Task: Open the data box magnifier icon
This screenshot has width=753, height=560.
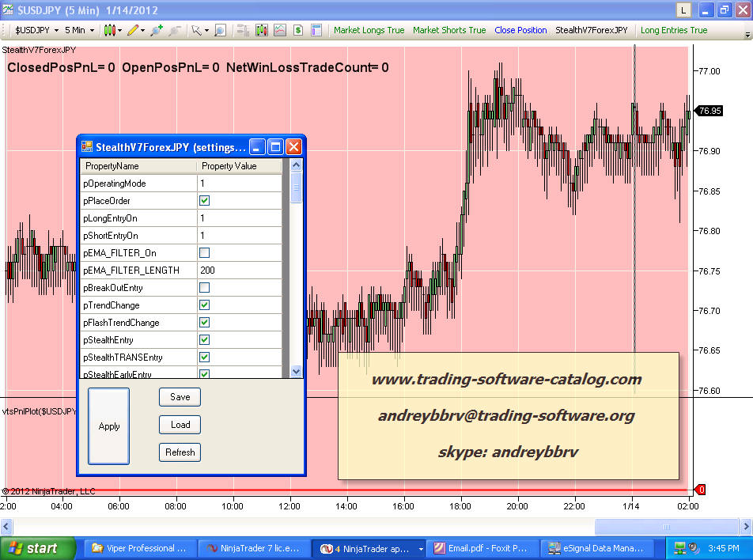Action: click(220, 30)
